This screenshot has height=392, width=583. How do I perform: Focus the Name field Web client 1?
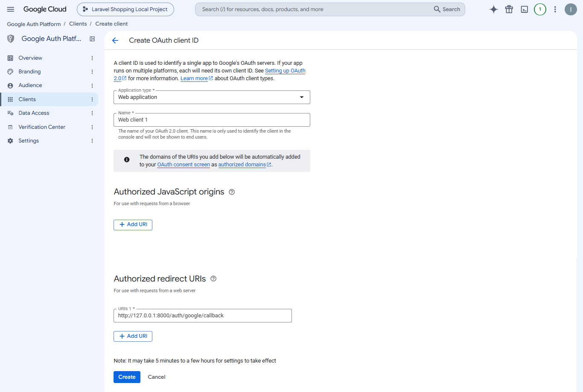212,120
